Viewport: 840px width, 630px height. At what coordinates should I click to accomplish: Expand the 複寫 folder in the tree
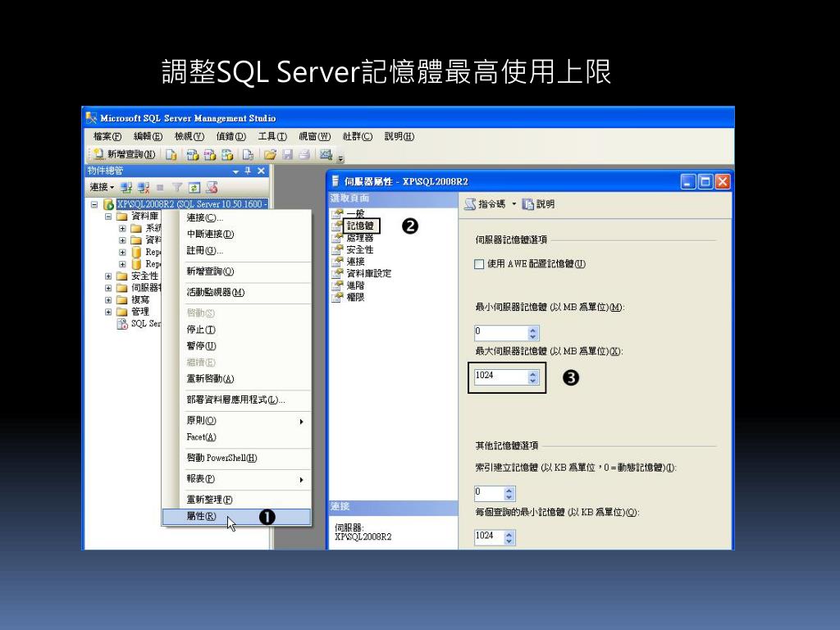coord(108,300)
